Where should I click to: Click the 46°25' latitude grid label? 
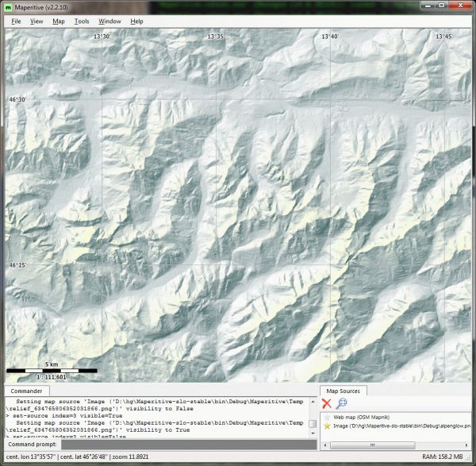(17, 265)
